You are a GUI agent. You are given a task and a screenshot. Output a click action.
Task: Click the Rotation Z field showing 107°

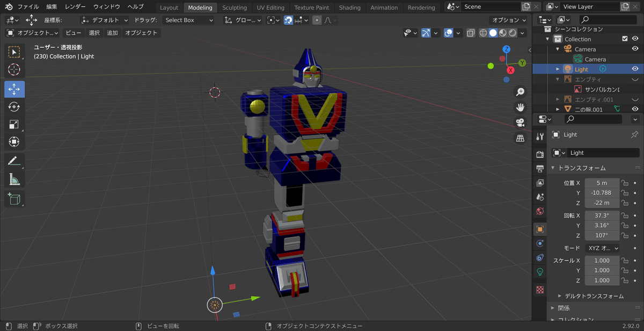coord(602,235)
